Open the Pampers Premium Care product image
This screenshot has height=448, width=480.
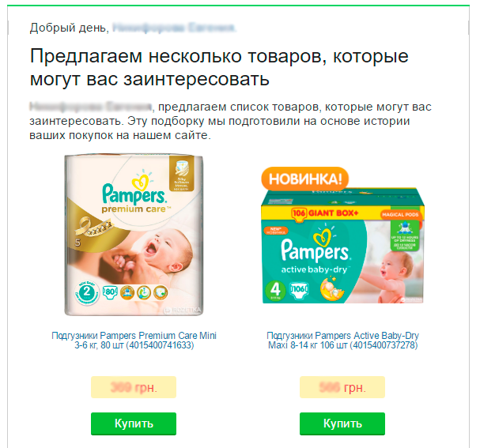134,235
